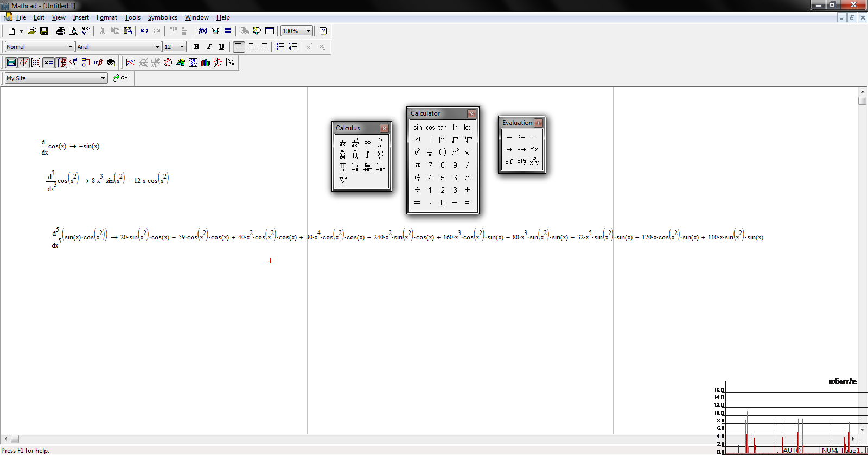
Task: Insert a surface plot graph
Action: [x=181, y=62]
